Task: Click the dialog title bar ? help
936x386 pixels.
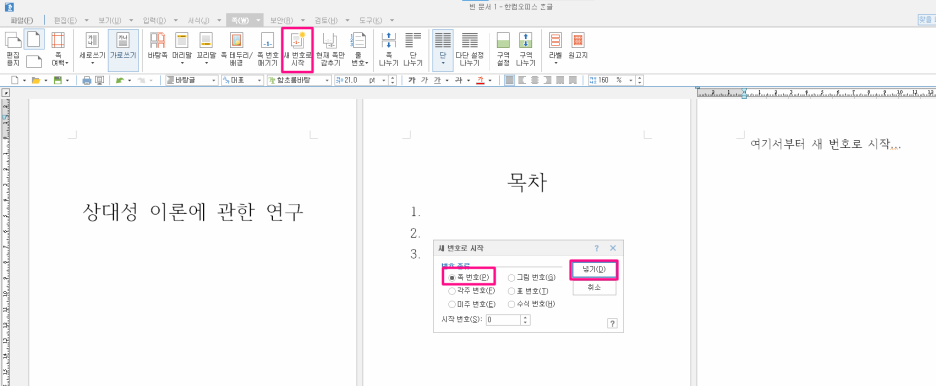Action: [596, 248]
